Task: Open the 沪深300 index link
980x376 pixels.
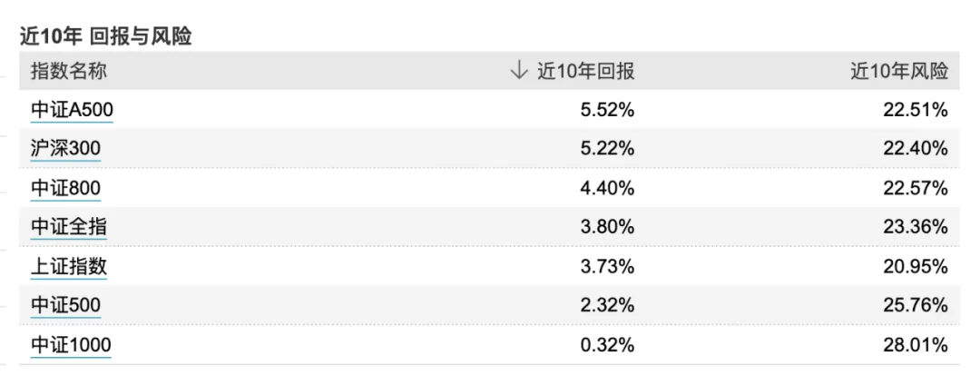Action: (65, 149)
